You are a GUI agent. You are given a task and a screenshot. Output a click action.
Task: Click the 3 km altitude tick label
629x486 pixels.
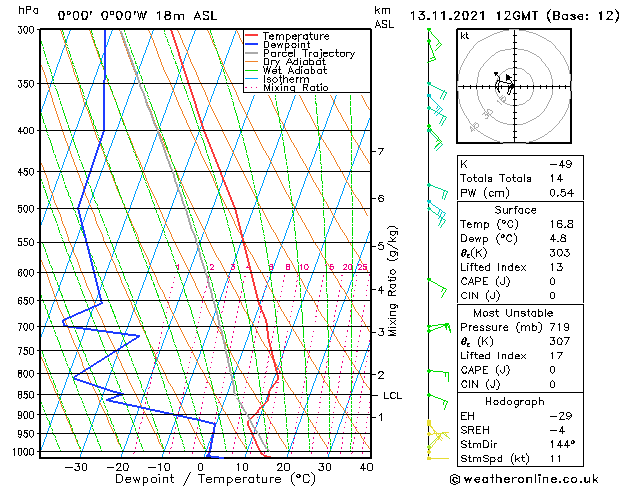381,332
